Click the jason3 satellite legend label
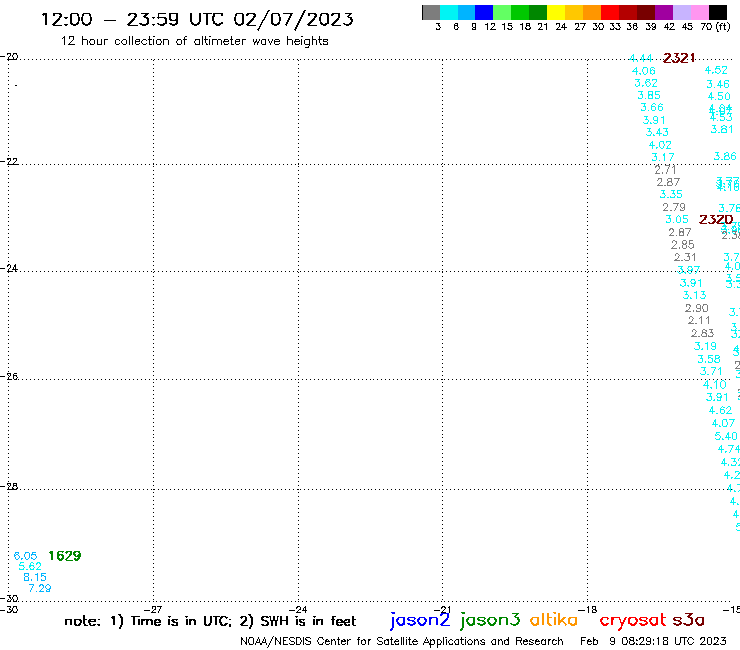 tap(490, 621)
